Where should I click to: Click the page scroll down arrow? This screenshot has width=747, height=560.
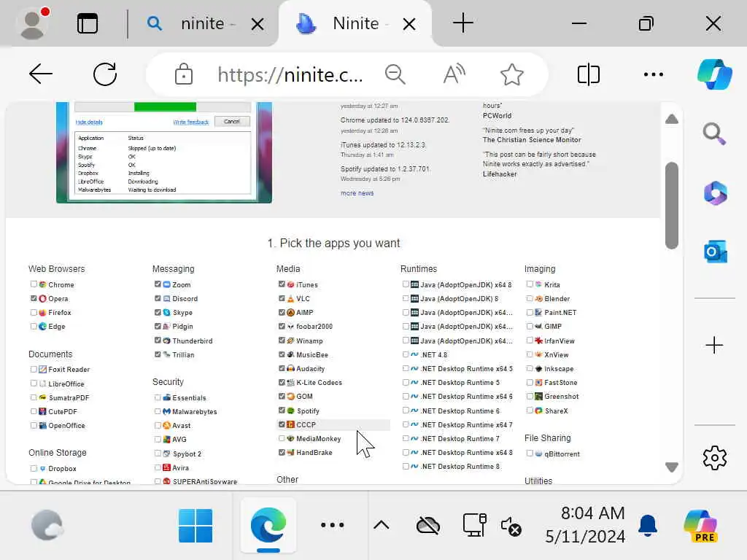point(672,467)
